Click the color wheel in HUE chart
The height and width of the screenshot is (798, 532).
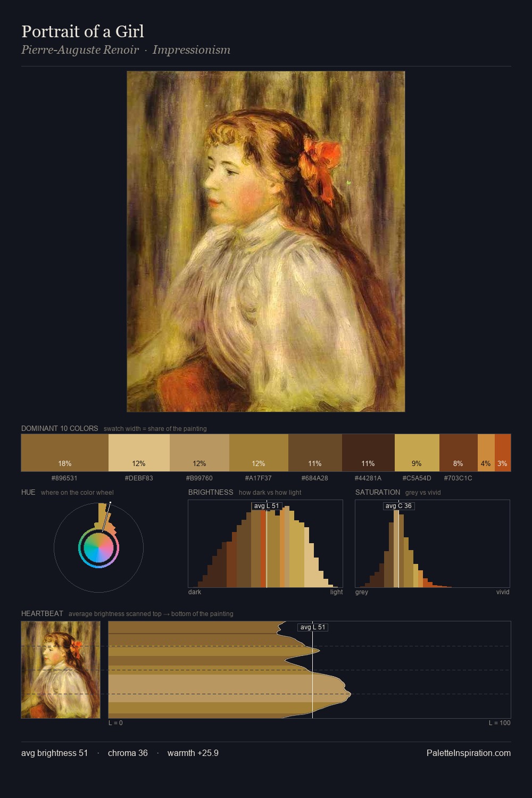[98, 547]
